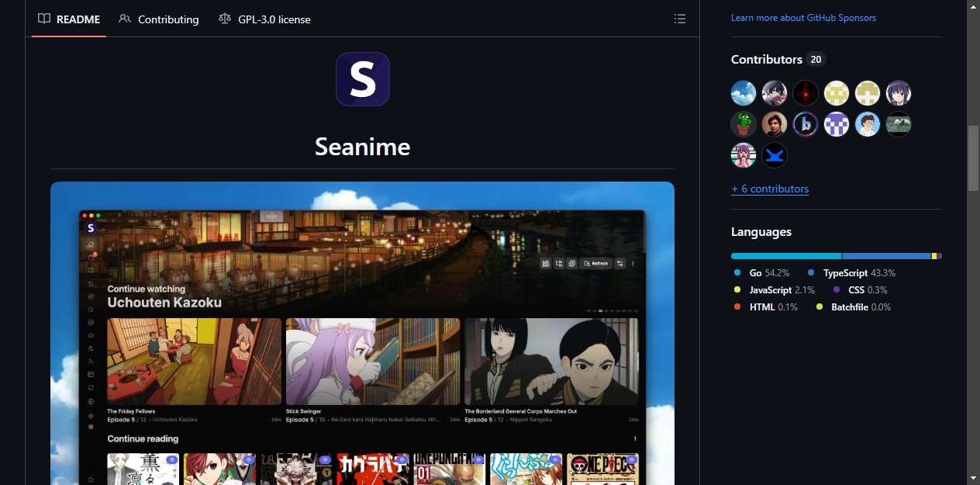Click the page vertical scrollbar thumb

point(973,158)
